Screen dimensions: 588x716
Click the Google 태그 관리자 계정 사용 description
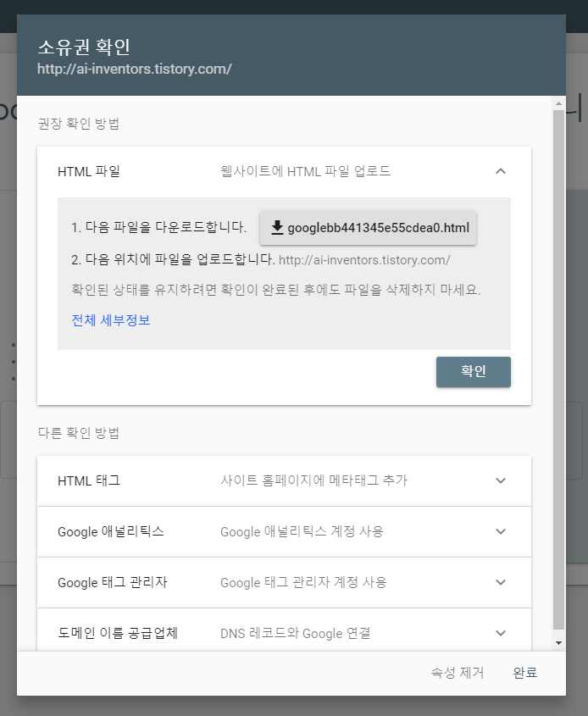[x=303, y=582]
